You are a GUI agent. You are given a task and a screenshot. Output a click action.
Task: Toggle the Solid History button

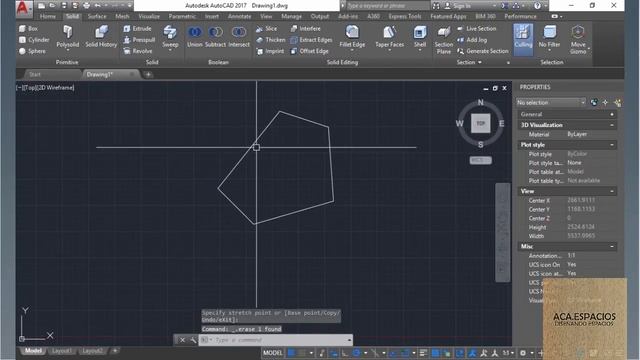(x=101, y=36)
